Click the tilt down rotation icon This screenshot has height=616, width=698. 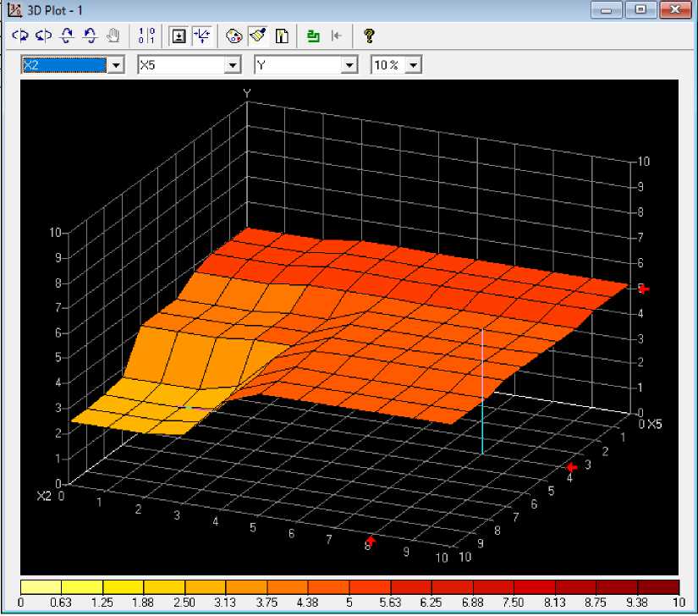[90, 36]
